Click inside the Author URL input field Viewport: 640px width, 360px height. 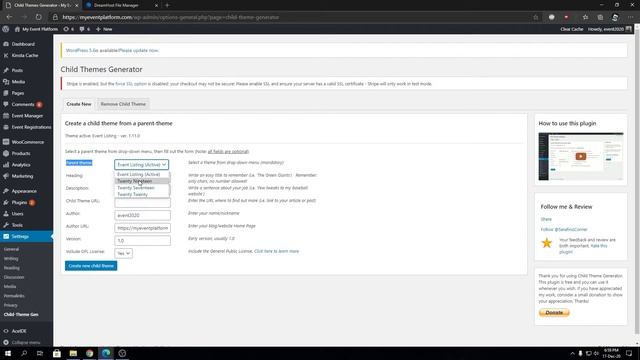tap(142, 228)
